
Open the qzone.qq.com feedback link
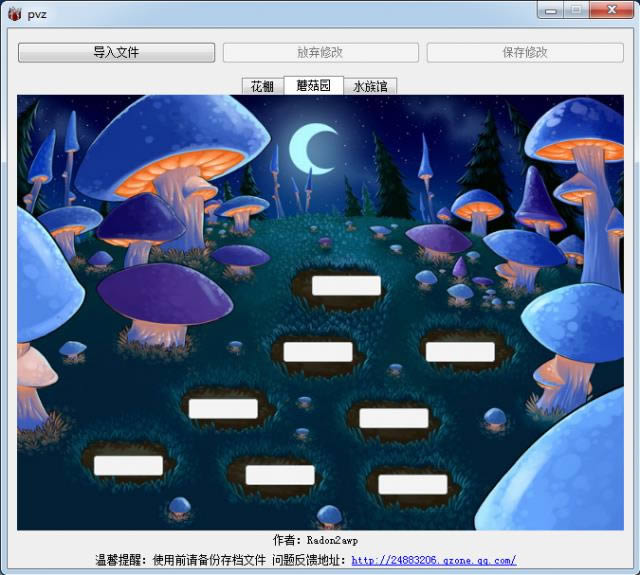pyautogui.click(x=434, y=560)
